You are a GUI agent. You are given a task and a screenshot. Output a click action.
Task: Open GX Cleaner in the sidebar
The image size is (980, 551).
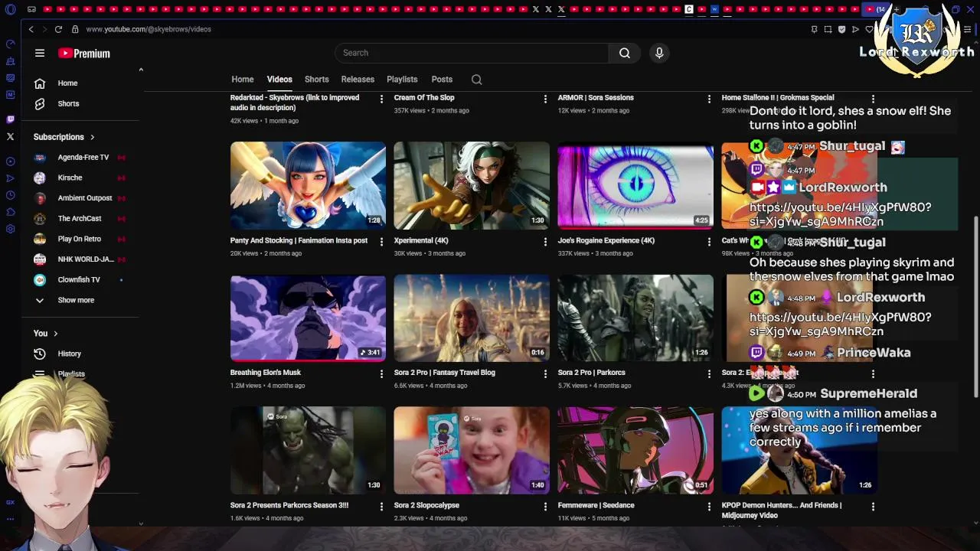coord(10,61)
